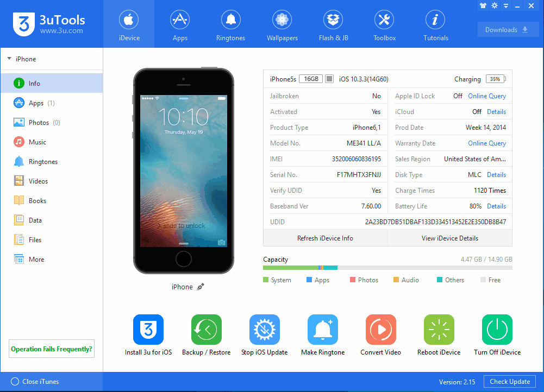Screen dimensions: 544x392
Task: Click serial number F17MHTX3FNJJ
Action: pyautogui.click(x=359, y=175)
